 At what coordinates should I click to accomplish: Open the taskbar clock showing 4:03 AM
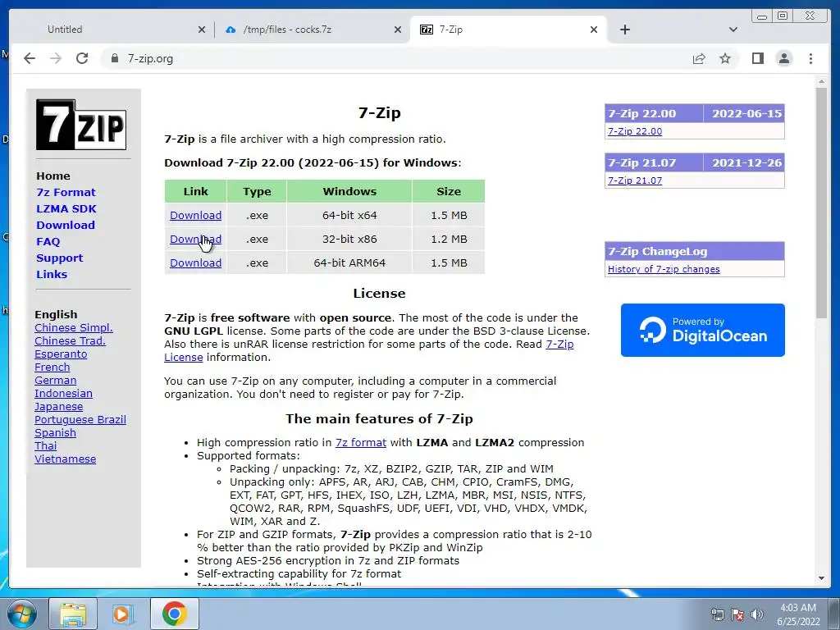798,614
